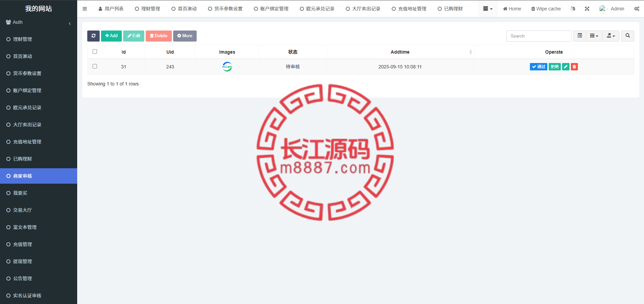This screenshot has width=644, height=304.
Task: Click the Admin avatar image
Action: 603,9
